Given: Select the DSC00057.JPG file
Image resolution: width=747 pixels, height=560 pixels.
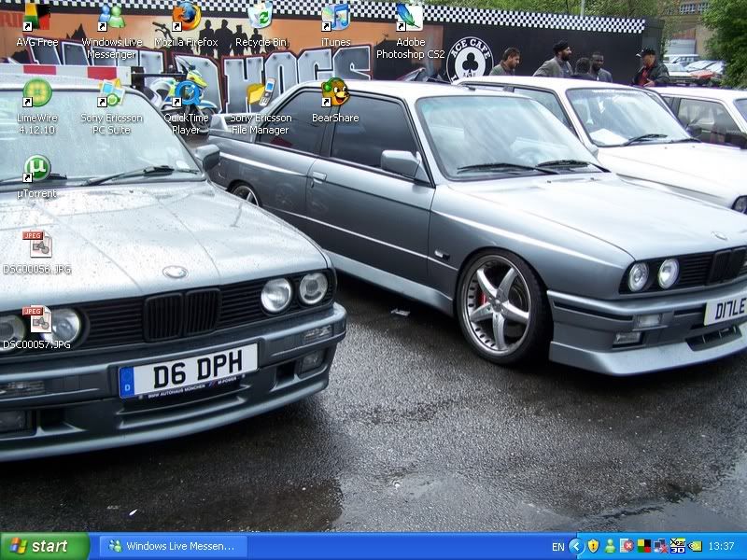Looking at the screenshot, I should click(x=37, y=320).
